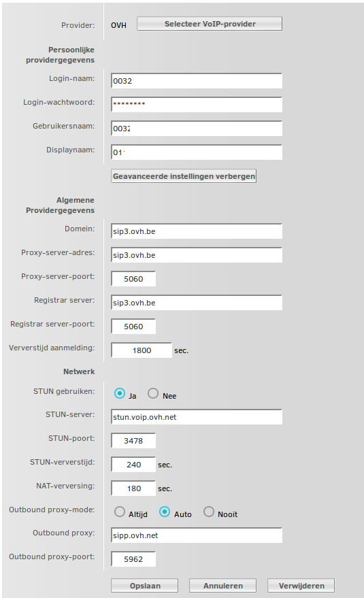Click the Displaynaam input field
The image size is (364, 598).
pos(197,152)
